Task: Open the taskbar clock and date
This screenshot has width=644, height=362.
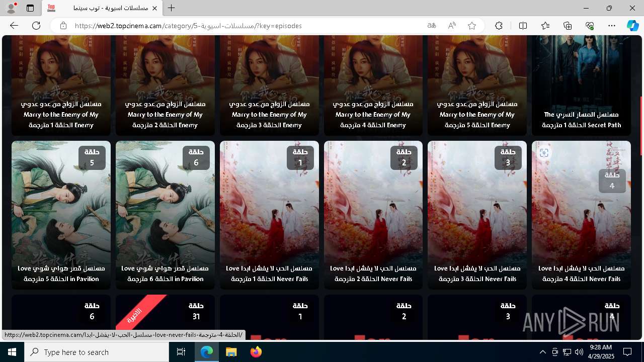Action: tap(600, 352)
